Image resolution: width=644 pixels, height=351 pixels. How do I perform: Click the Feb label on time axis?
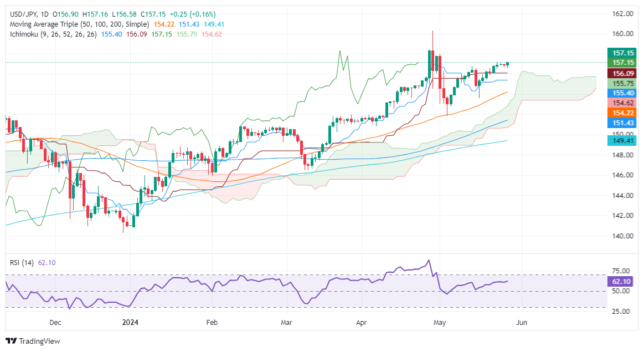coord(212,323)
